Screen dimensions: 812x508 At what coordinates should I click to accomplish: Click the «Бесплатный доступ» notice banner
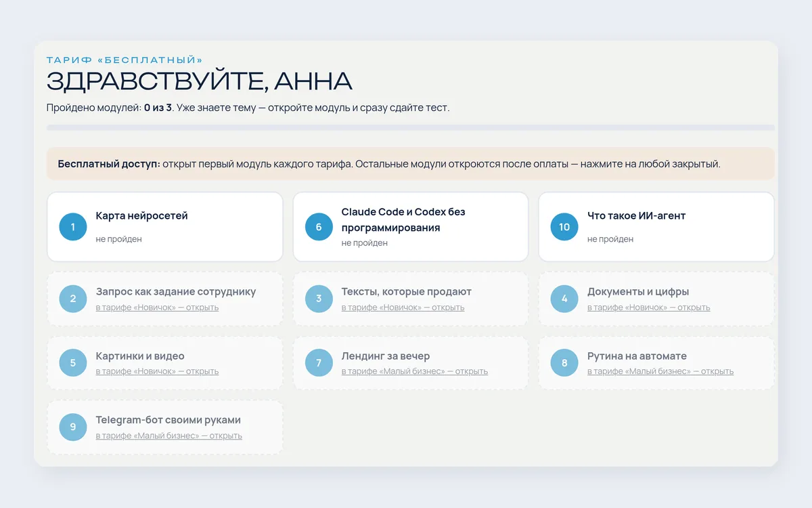point(411,164)
